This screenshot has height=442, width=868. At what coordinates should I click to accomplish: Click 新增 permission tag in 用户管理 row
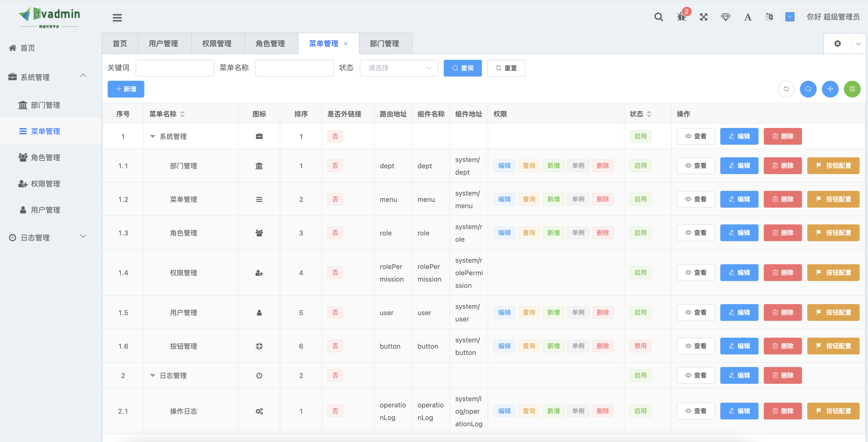(x=554, y=312)
